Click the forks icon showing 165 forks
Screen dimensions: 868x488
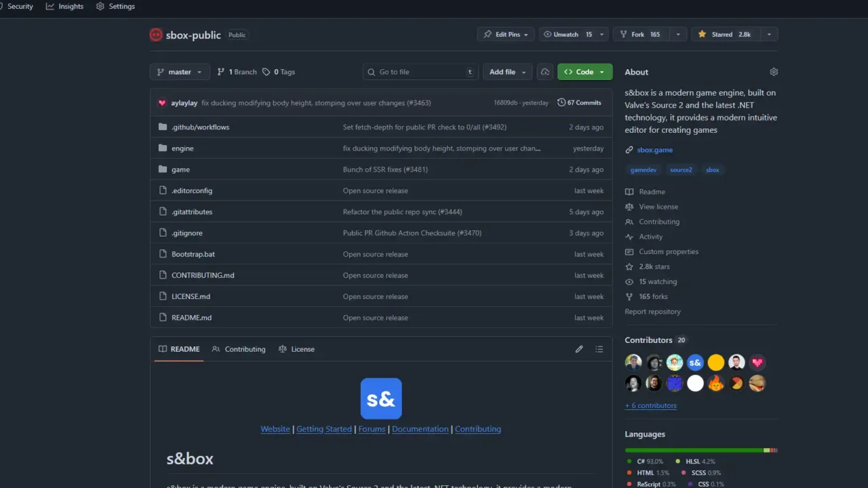[630, 296]
